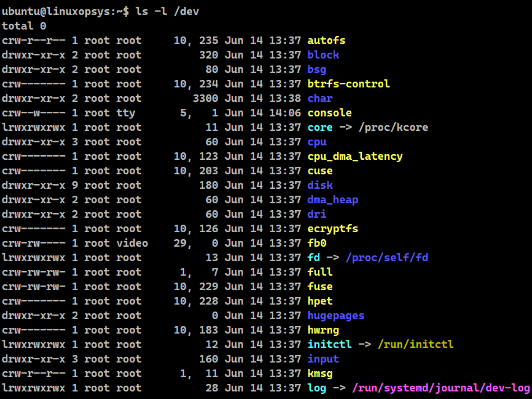
Task: Click the disk directory name
Action: [x=320, y=185]
